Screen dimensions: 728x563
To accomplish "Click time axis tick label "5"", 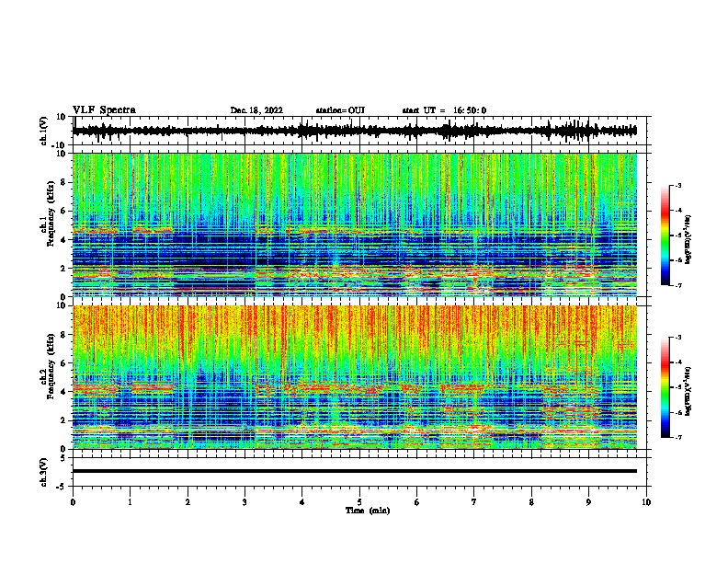I will click(x=359, y=502).
